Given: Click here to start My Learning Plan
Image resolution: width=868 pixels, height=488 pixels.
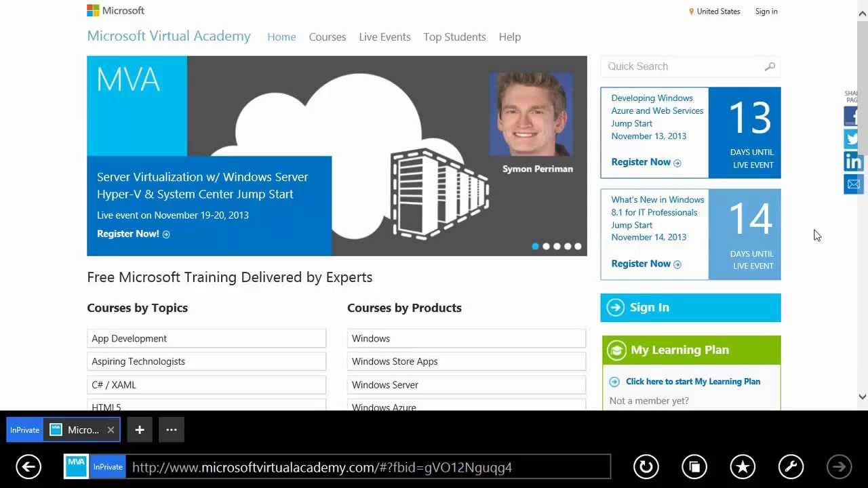Looking at the screenshot, I should coord(693,382).
